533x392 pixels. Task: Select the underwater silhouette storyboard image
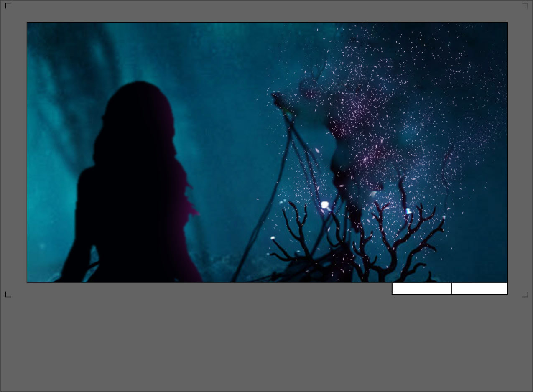[x=267, y=153]
